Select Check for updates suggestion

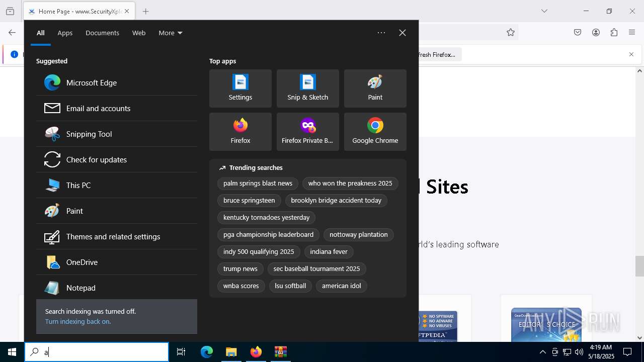point(117,160)
